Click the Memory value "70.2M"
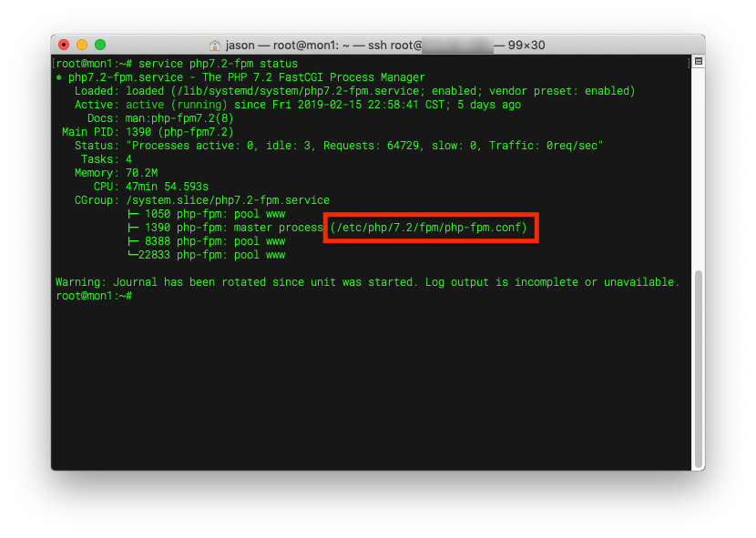Viewport: 756px width, 538px height. click(141, 173)
